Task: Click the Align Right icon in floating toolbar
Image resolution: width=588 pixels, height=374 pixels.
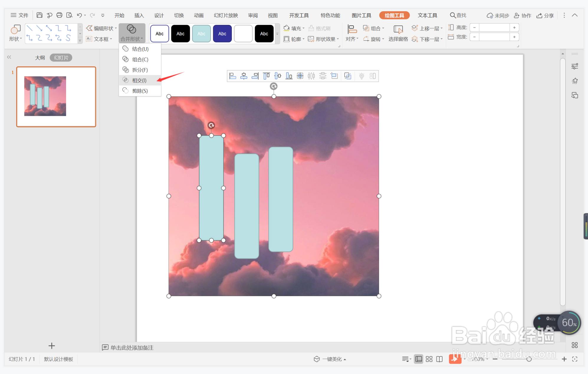Action: [255, 76]
